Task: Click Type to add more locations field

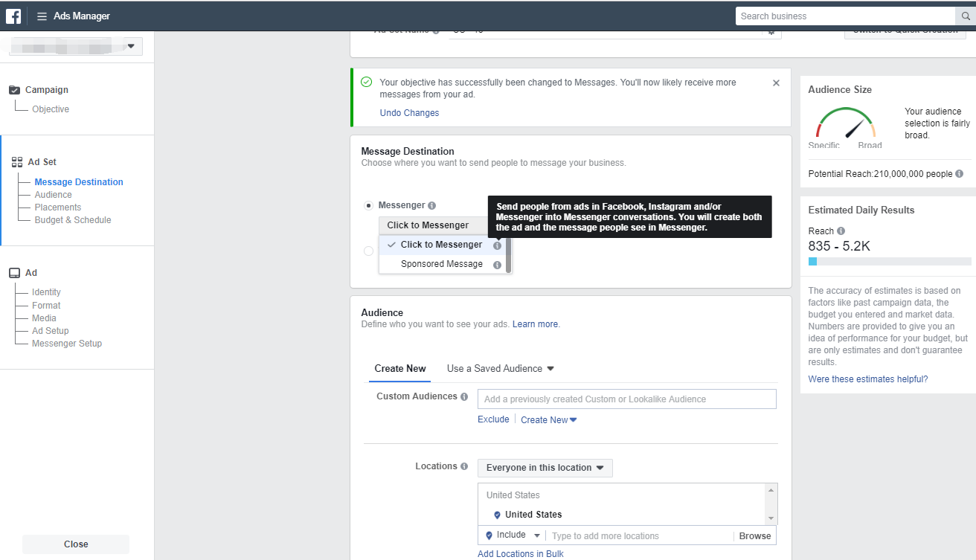Action: 640,536
